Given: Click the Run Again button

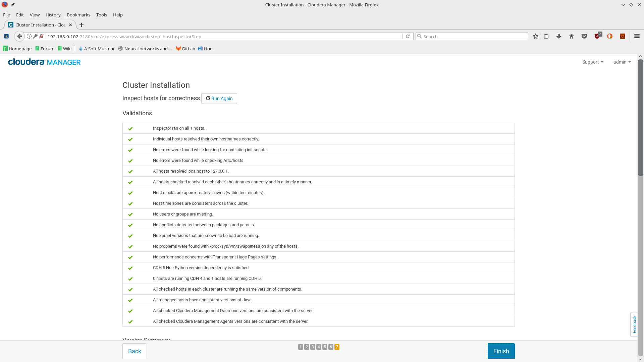Looking at the screenshot, I should tap(219, 99).
